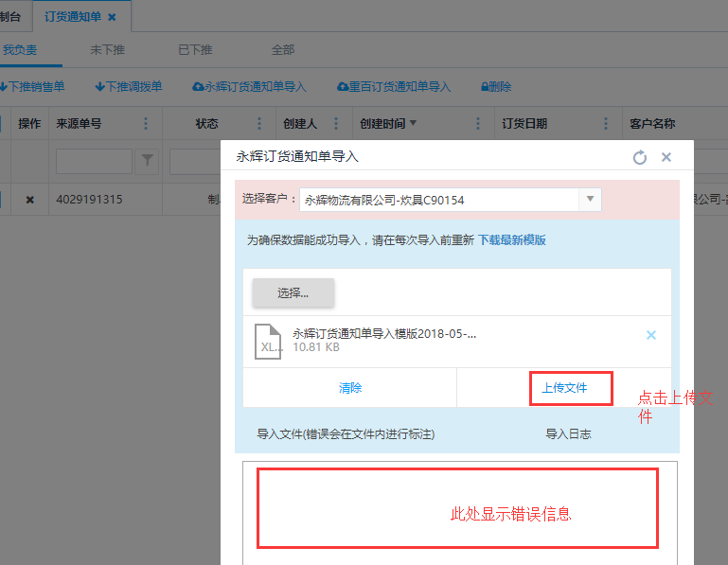Switch to the 已下推 tab
Viewport: 728px width, 565px height.
click(x=194, y=50)
